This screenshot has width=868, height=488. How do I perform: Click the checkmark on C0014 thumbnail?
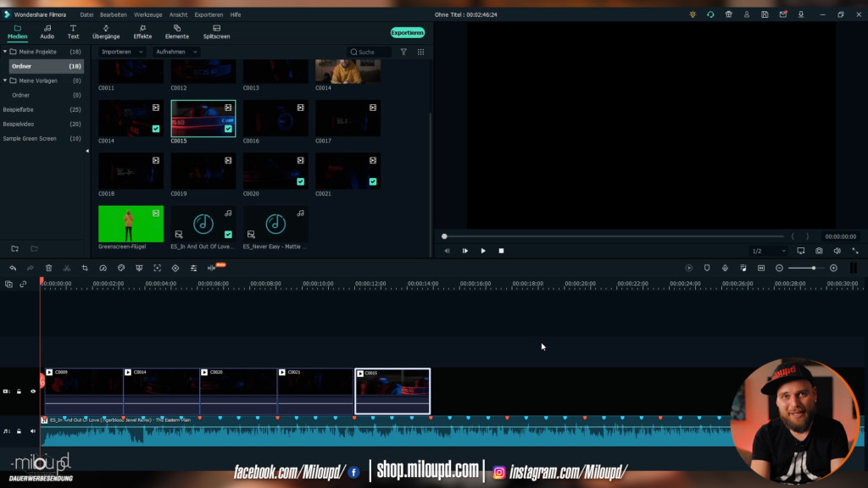[156, 129]
